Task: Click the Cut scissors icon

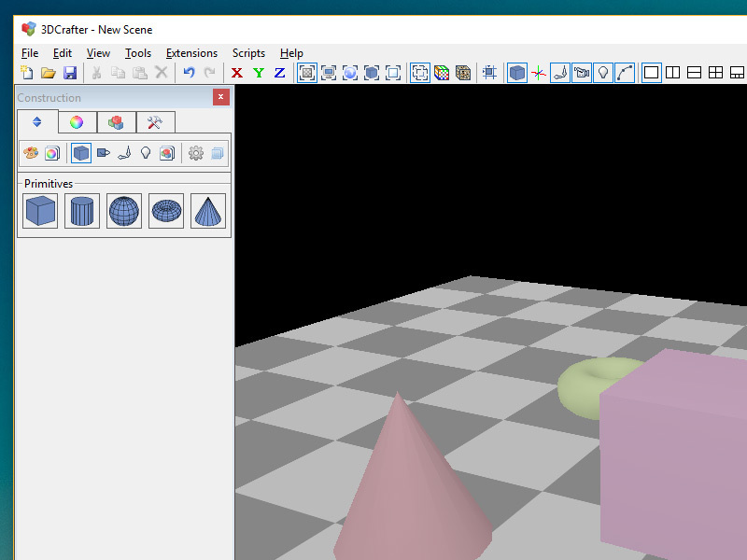Action: [96, 73]
